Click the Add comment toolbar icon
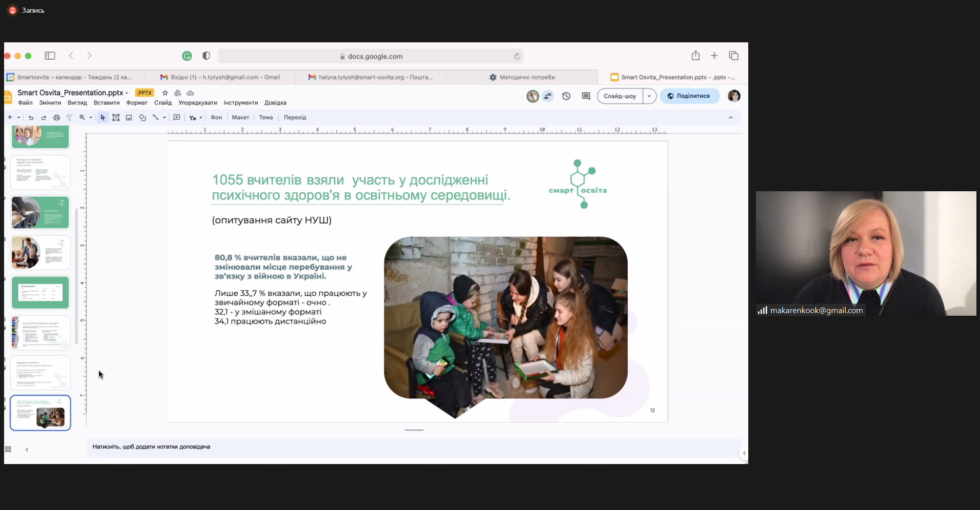The width and height of the screenshot is (980, 510). [x=177, y=118]
